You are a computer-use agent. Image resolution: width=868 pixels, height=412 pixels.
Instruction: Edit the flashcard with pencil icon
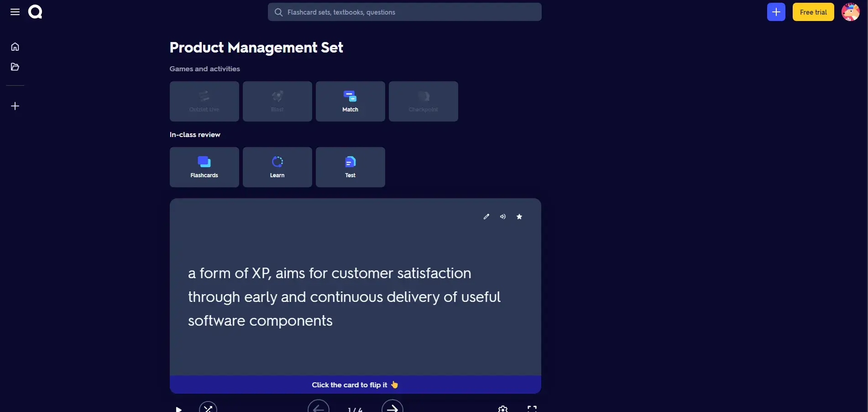pos(486,217)
